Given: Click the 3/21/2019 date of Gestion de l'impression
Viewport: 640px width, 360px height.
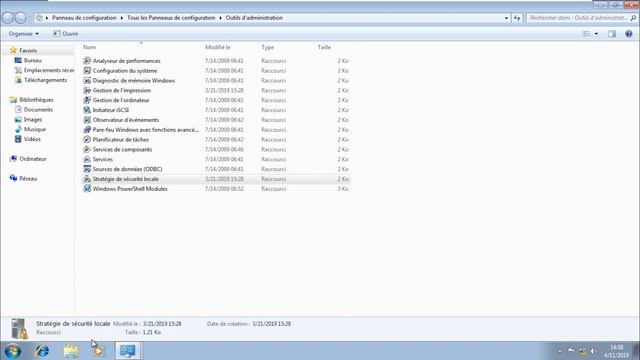Looking at the screenshot, I should (x=224, y=90).
